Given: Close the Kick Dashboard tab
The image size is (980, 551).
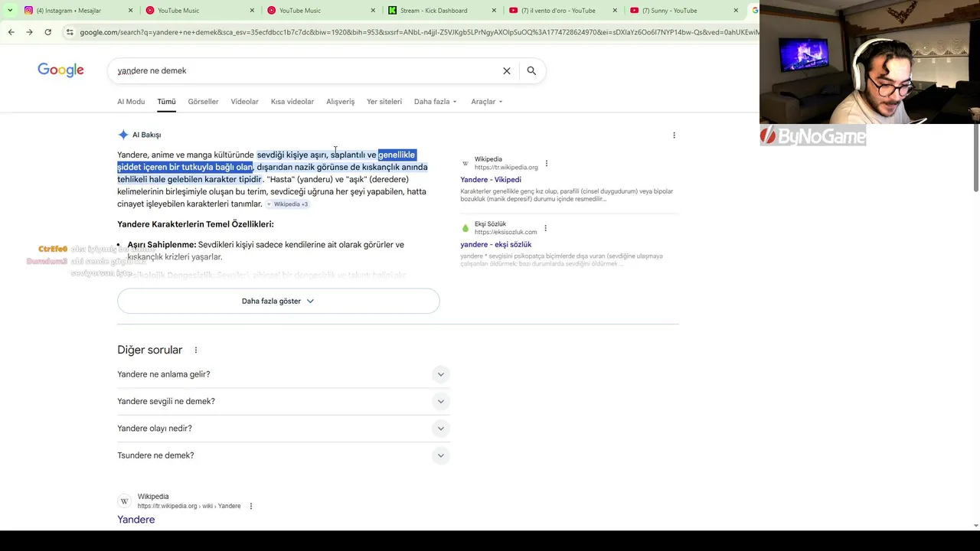Looking at the screenshot, I should 494,11.
